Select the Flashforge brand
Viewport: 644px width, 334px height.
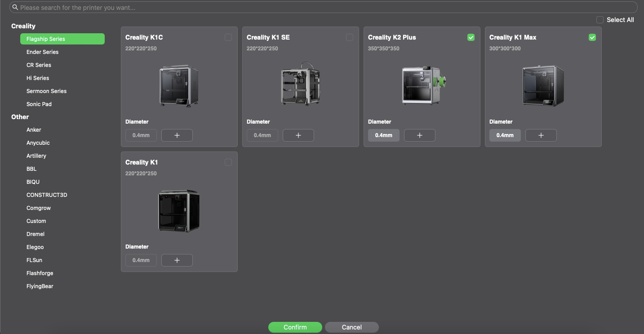[40, 273]
